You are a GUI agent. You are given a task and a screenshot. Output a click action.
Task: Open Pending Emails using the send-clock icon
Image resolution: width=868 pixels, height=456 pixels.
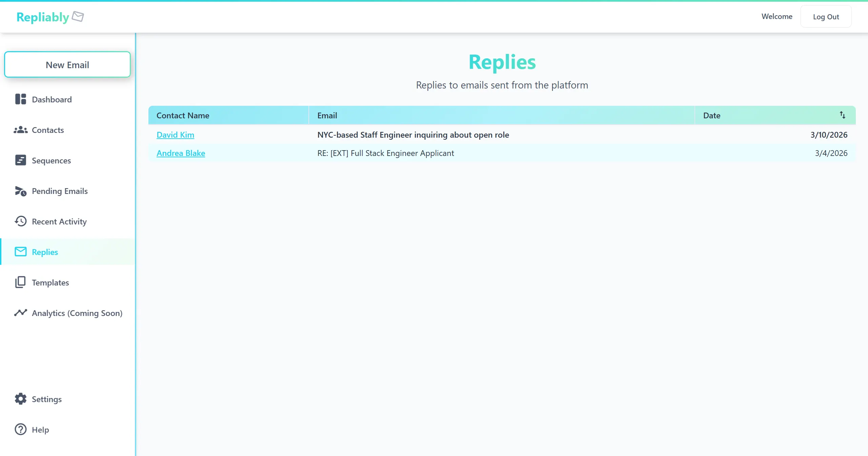coord(20,191)
